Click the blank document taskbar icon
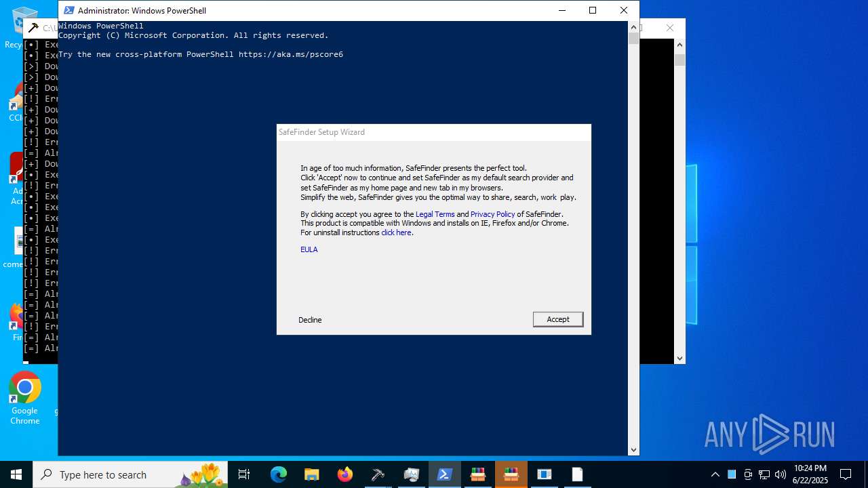 [x=577, y=474]
